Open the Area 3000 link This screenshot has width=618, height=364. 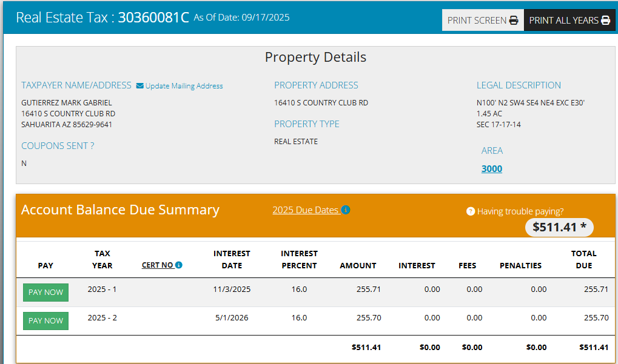pyautogui.click(x=491, y=169)
